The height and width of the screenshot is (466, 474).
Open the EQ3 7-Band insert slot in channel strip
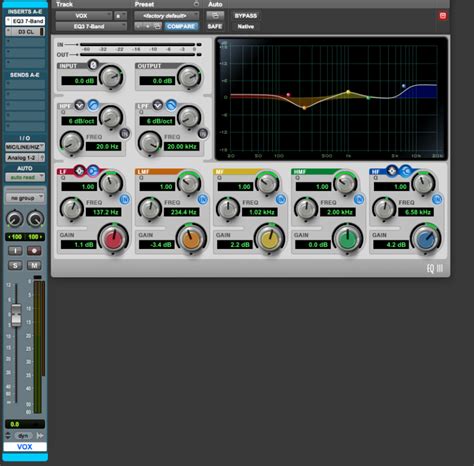(x=25, y=21)
